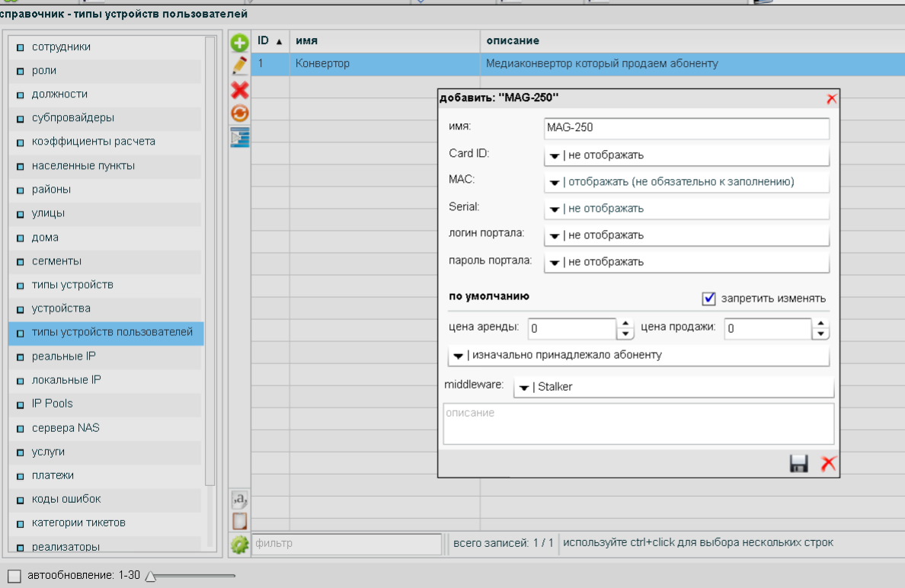Enable the "автообновление" checkbox
Viewport: 905px width, 588px height.
14,576
